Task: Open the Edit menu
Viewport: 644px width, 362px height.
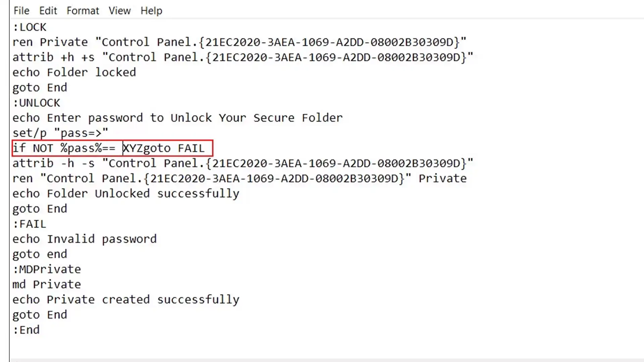Action: [x=48, y=10]
